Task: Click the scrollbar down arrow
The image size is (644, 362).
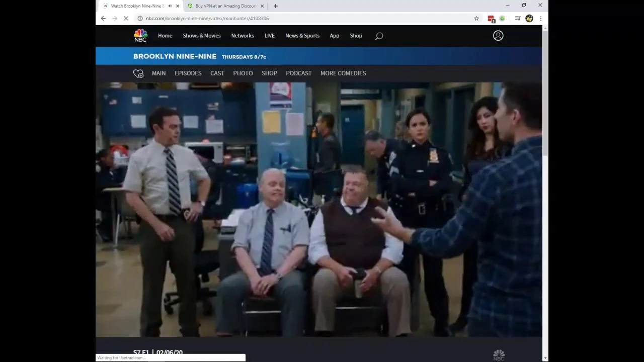Action: point(545,358)
